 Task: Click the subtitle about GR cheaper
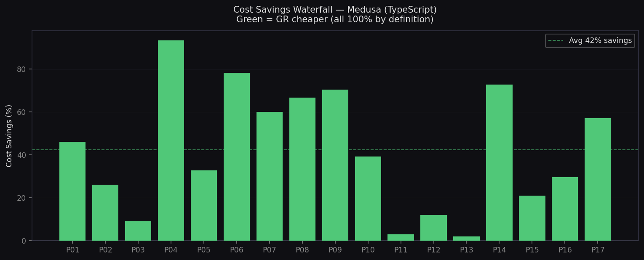(x=335, y=19)
